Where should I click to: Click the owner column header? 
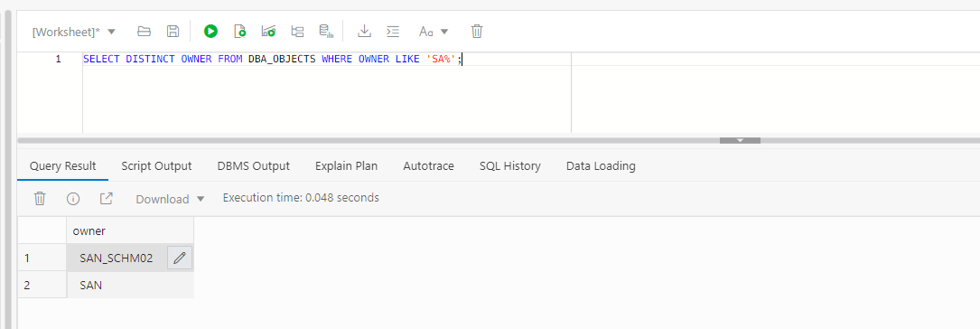click(130, 230)
